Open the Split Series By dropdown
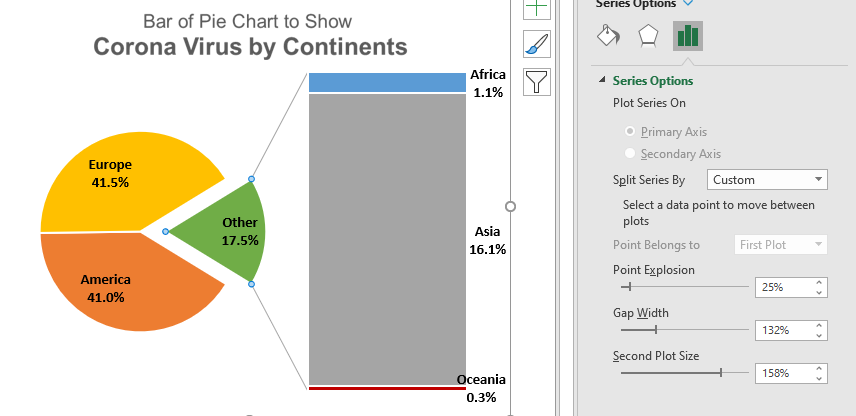Screen dimensions: 856x416 click(767, 180)
